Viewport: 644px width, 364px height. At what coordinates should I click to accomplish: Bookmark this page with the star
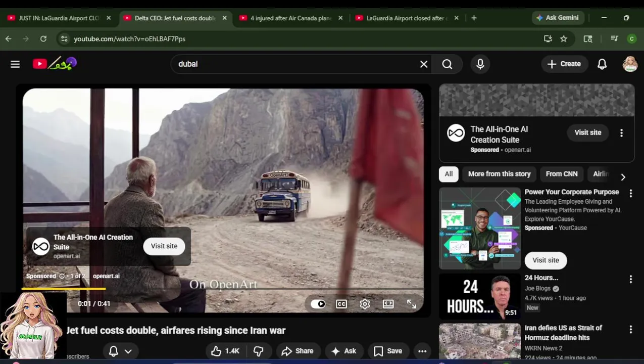(x=564, y=38)
